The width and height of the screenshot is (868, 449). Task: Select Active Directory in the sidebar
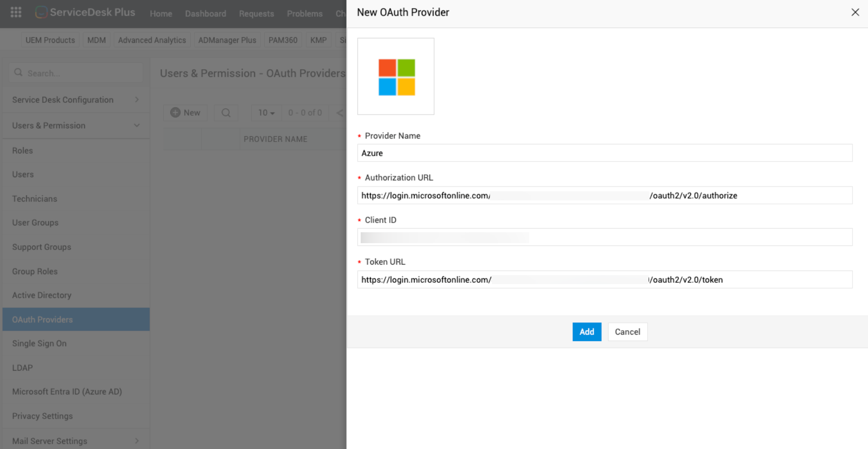tap(76, 295)
